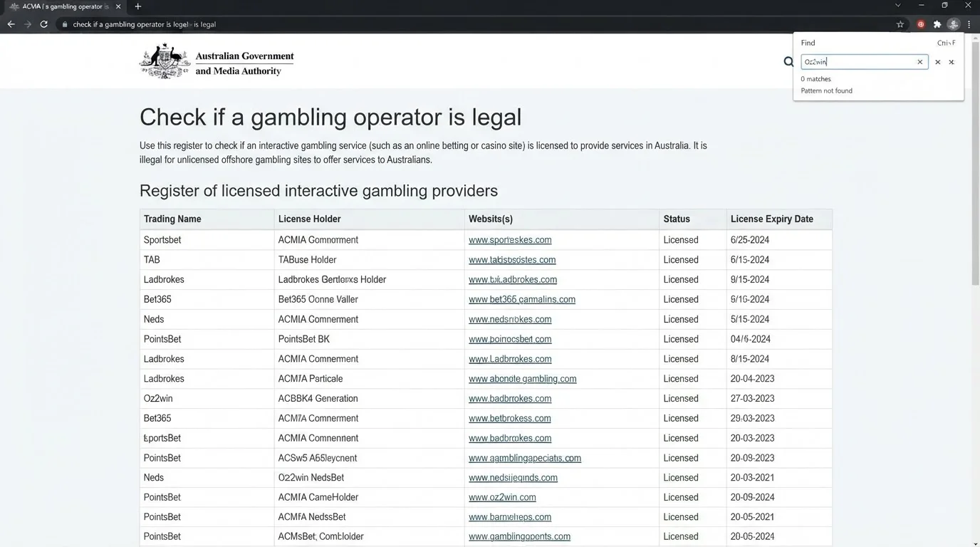The image size is (980, 547).
Task: Go back to the previous page
Action: (x=11, y=24)
